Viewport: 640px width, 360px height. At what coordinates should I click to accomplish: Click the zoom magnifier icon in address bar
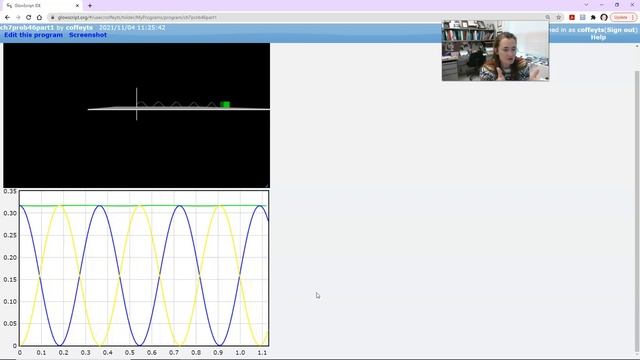(x=548, y=18)
